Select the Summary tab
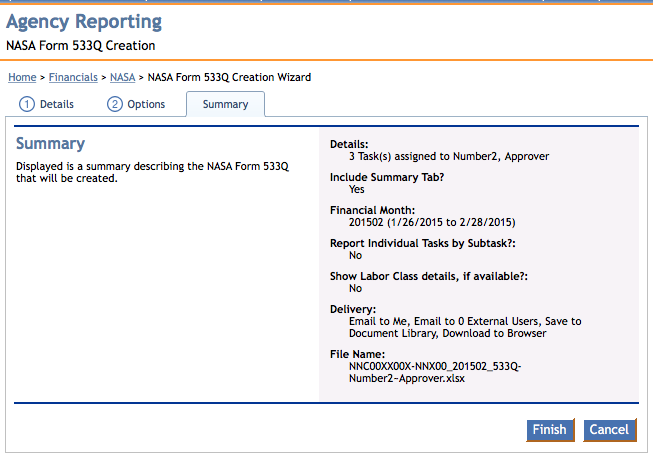 (x=225, y=104)
